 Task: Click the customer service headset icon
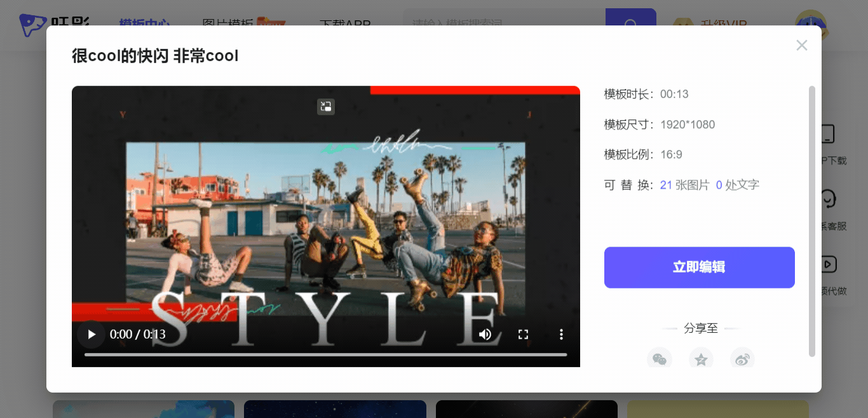pos(828,199)
